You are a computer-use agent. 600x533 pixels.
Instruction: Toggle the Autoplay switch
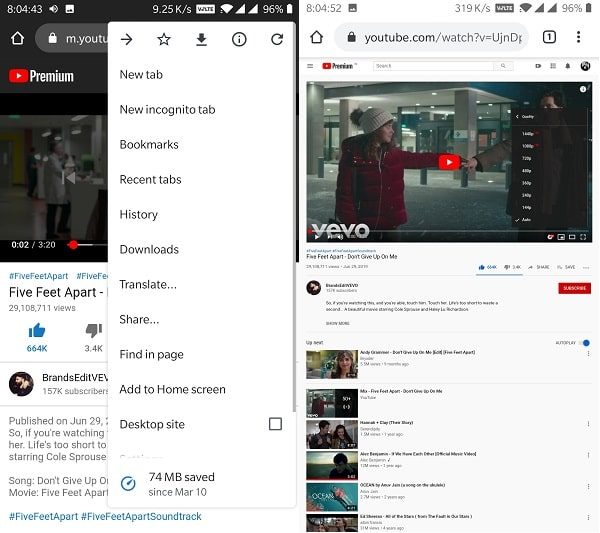click(584, 343)
